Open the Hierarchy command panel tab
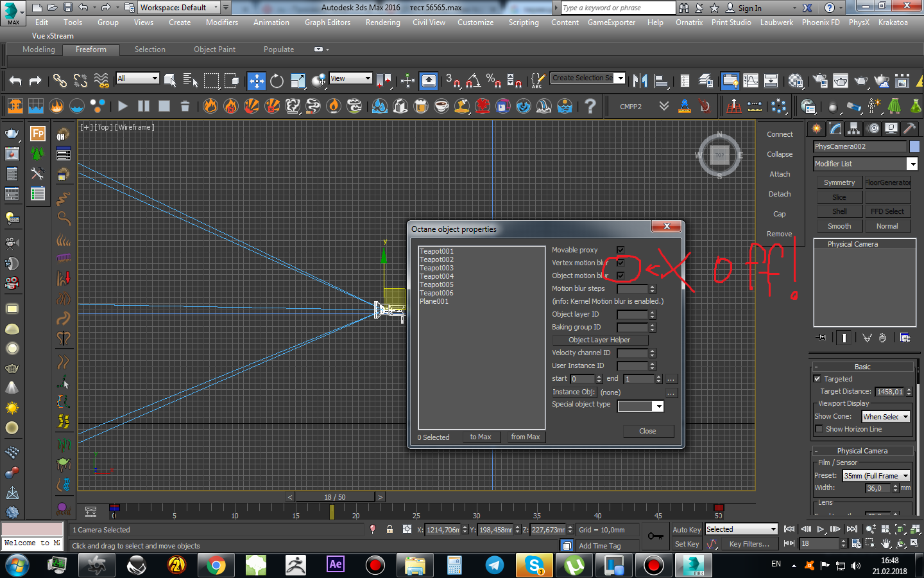Viewport: 924px width, 578px height. [x=853, y=128]
